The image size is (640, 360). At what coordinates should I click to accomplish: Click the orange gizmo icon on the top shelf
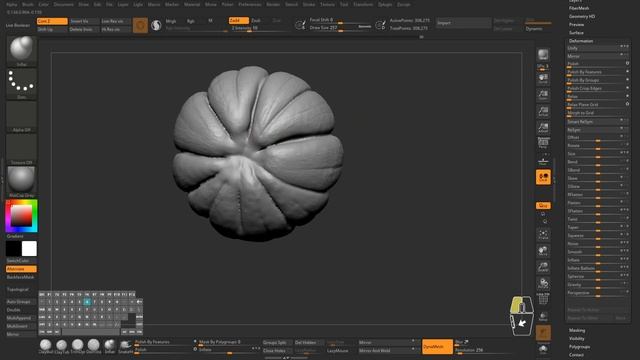click(x=140, y=25)
